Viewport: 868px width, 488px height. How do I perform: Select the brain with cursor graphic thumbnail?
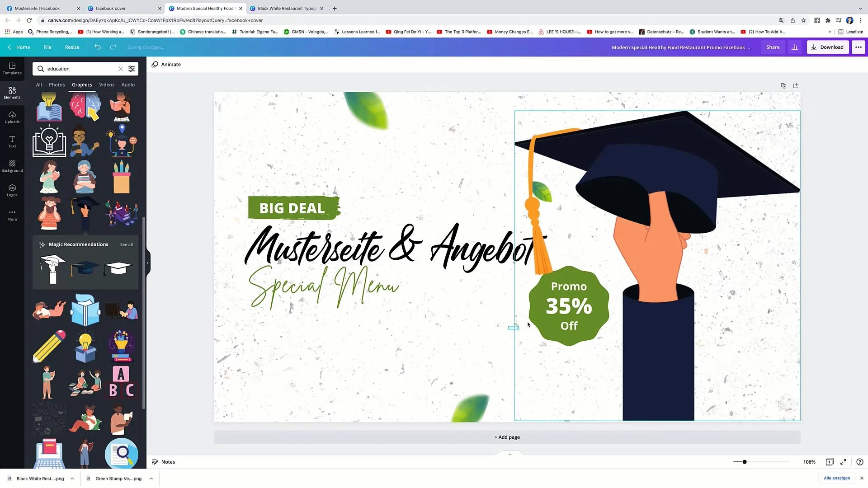(85, 107)
